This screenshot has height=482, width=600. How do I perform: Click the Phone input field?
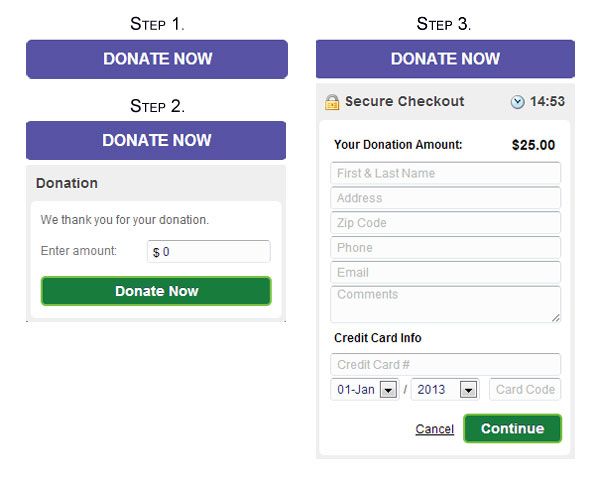point(445,247)
